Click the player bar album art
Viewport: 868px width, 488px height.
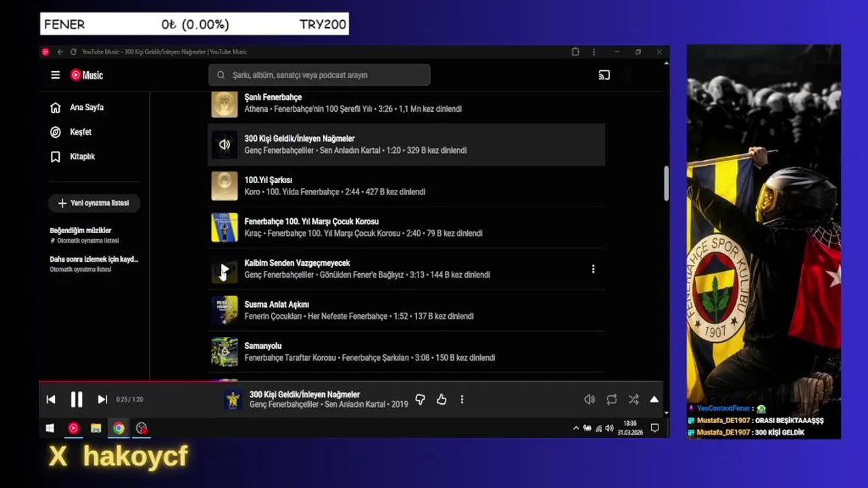tap(233, 400)
